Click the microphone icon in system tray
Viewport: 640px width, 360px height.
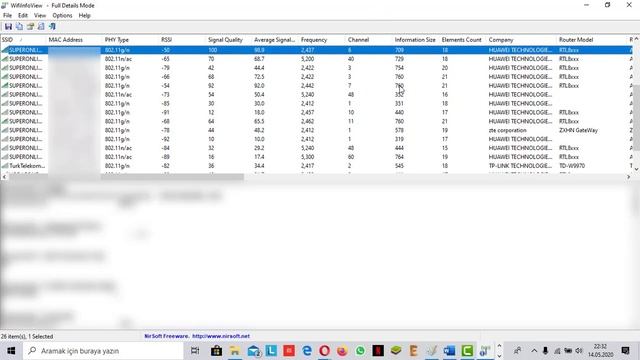(x=545, y=351)
